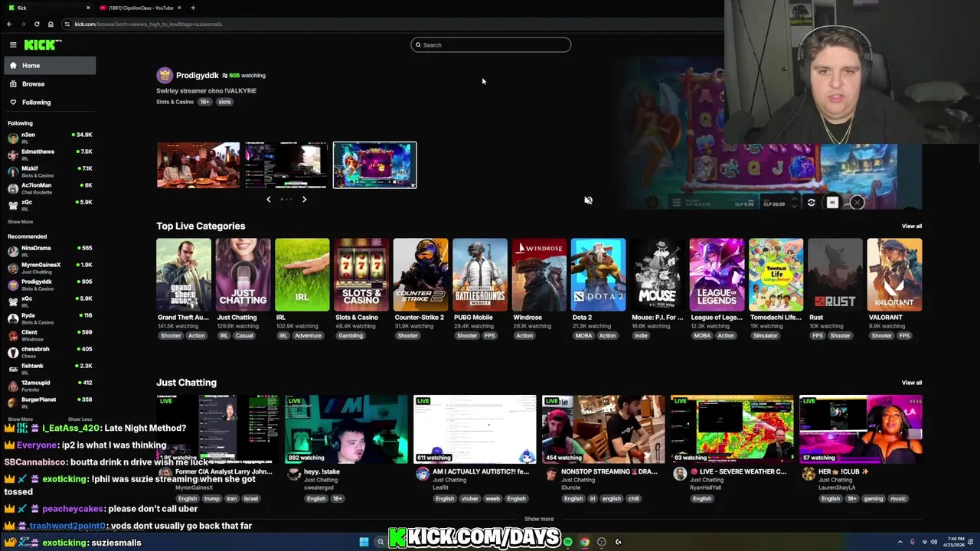View all Just Chatting streams
This screenshot has width=980, height=551.
point(911,383)
